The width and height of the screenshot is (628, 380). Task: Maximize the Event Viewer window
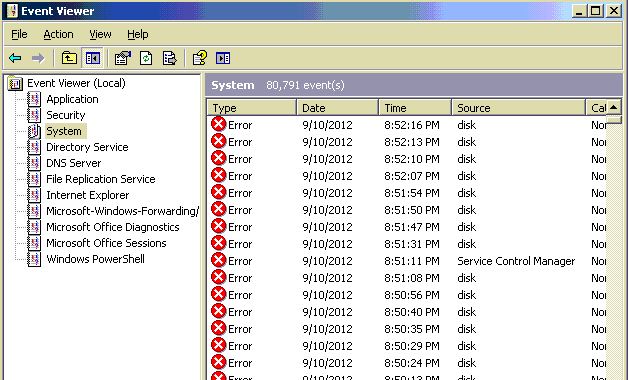596,11
